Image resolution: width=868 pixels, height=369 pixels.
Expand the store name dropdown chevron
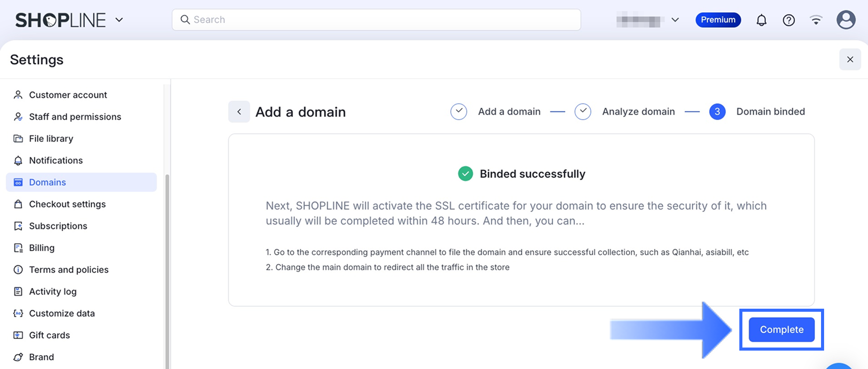coord(675,20)
